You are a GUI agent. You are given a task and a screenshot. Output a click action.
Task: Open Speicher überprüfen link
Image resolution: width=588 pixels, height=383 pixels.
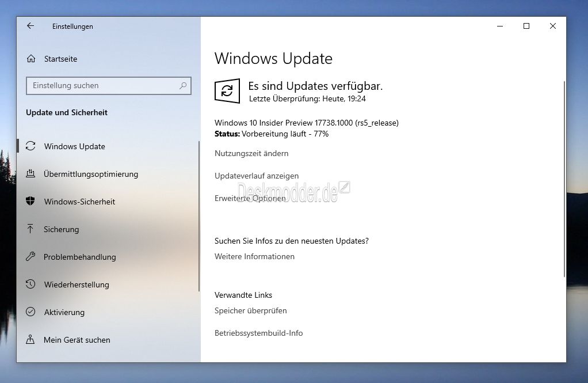(x=250, y=310)
